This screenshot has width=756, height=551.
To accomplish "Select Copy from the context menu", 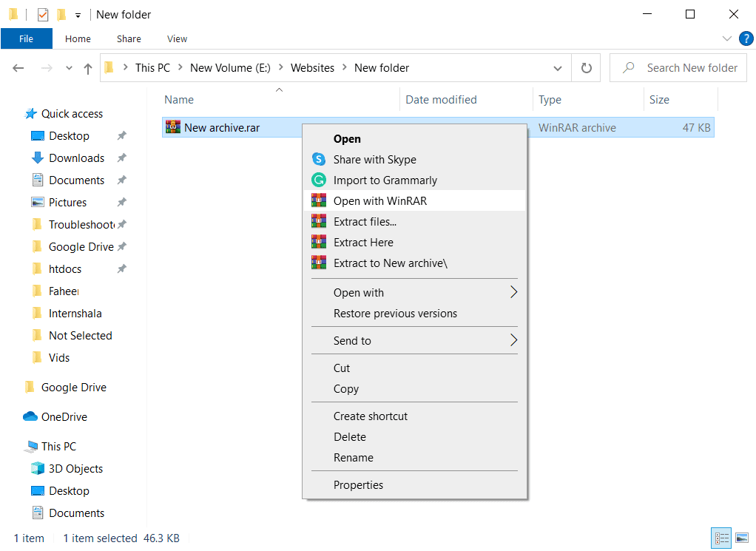I will point(415,388).
